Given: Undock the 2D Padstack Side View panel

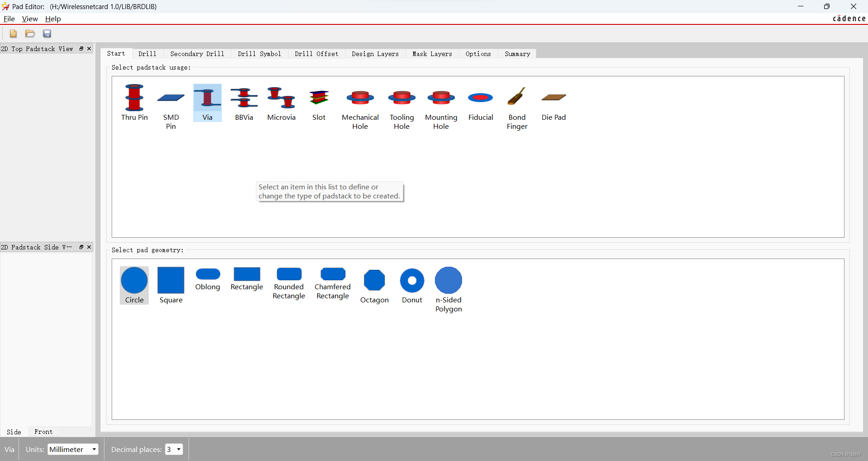Looking at the screenshot, I should [x=81, y=247].
